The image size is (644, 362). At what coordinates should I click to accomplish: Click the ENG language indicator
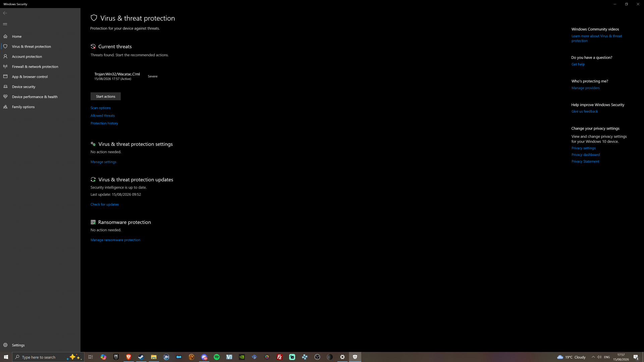[607, 357]
